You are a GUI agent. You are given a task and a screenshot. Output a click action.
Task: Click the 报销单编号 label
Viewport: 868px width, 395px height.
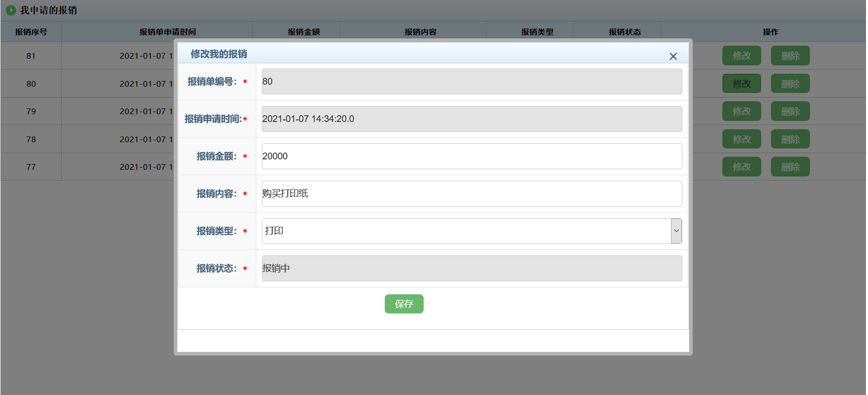(x=212, y=81)
